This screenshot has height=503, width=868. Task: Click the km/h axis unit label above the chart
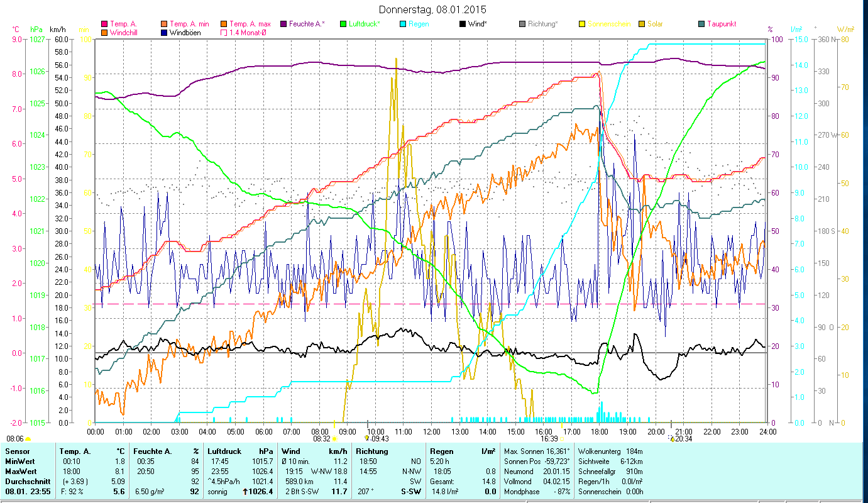(57, 29)
